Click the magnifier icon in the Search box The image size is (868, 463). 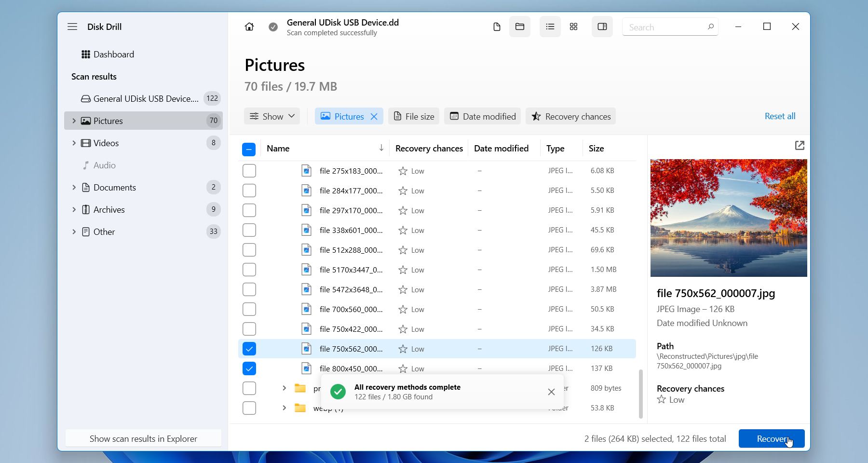pos(710,27)
